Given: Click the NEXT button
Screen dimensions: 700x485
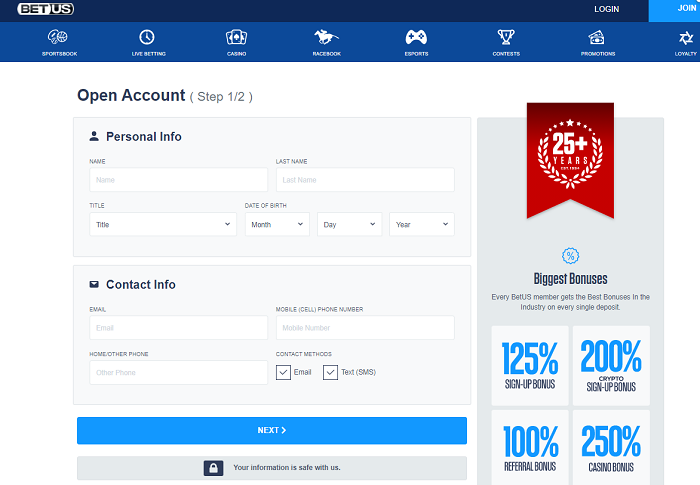Looking at the screenshot, I should click(271, 430).
